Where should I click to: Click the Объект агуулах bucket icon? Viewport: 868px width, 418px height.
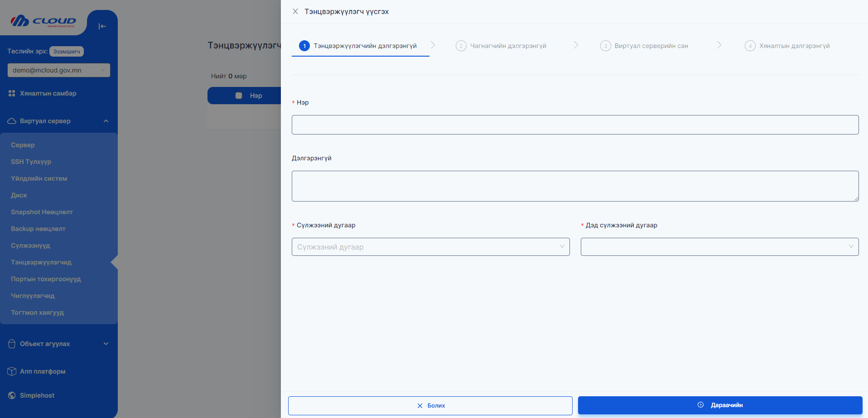click(x=12, y=344)
